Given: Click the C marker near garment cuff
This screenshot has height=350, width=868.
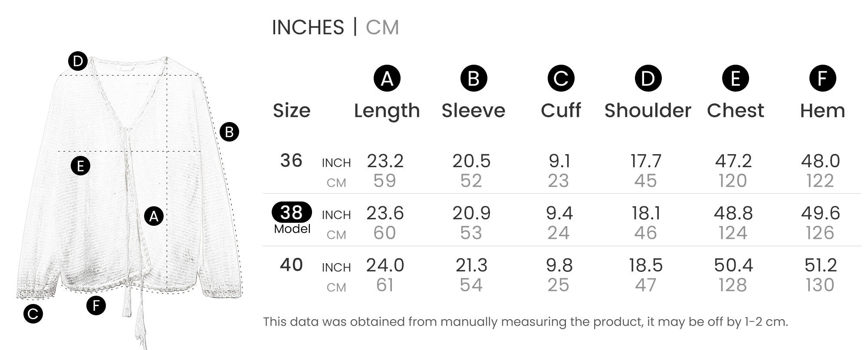Looking at the screenshot, I should pyautogui.click(x=33, y=314).
